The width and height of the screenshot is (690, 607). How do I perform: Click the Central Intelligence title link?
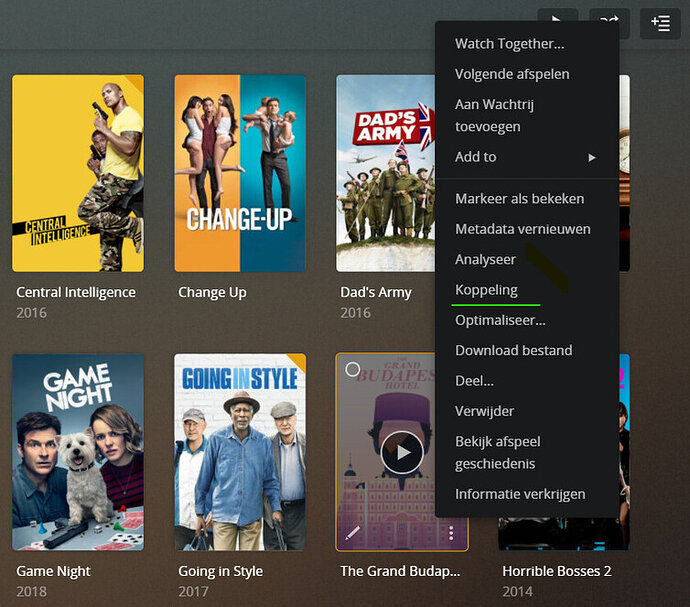coord(76,292)
